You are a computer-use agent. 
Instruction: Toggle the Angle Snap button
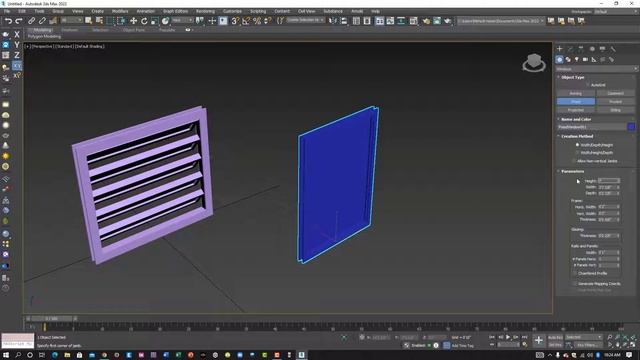[246, 21]
